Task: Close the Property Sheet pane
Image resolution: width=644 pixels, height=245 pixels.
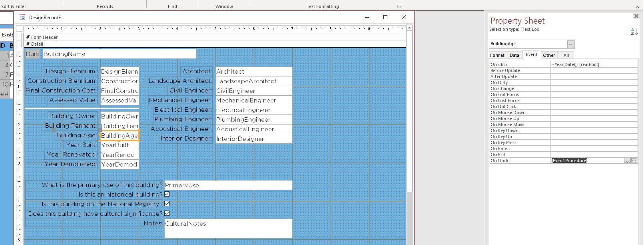Action: [636, 16]
